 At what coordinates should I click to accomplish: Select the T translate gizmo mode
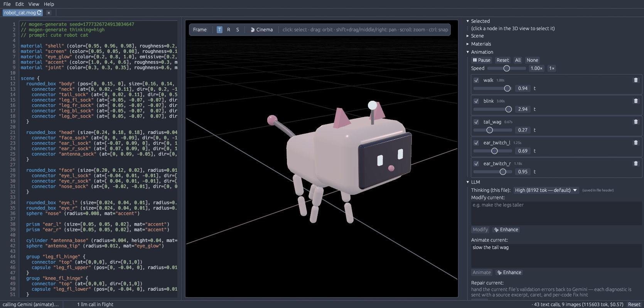point(219,30)
